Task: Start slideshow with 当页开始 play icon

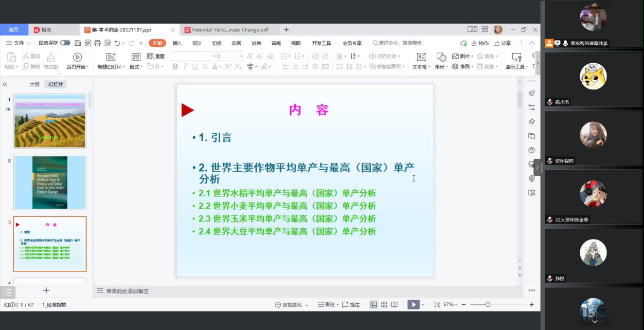Action: click(x=77, y=57)
